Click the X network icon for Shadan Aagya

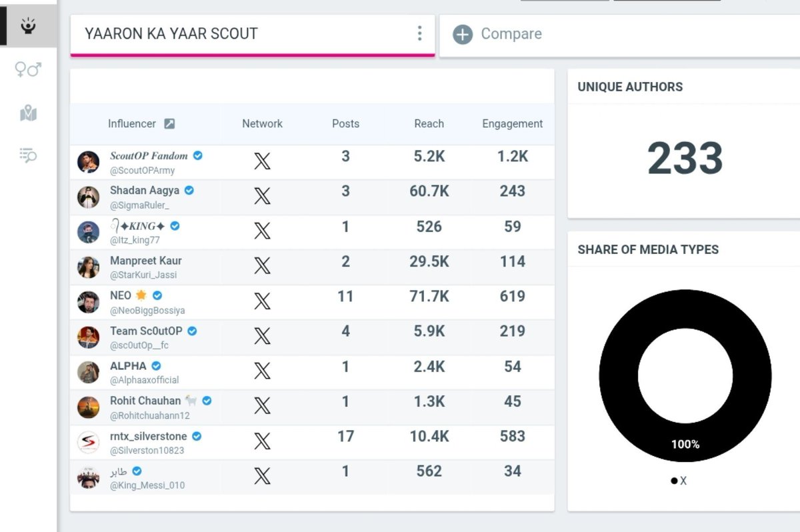[x=262, y=195]
